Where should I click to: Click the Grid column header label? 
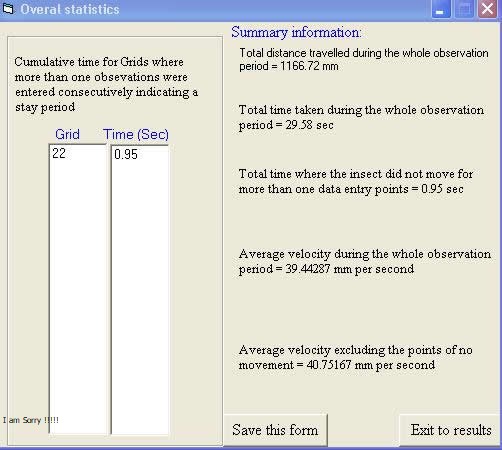67,134
